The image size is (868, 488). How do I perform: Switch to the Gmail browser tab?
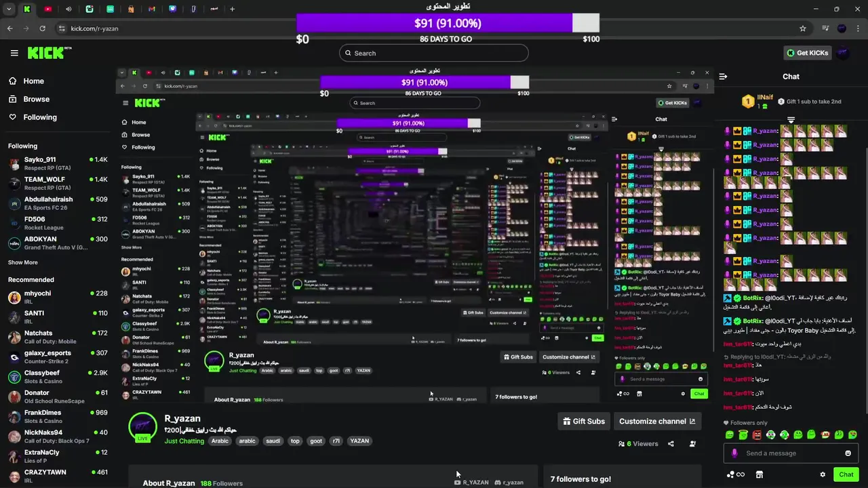tap(152, 9)
